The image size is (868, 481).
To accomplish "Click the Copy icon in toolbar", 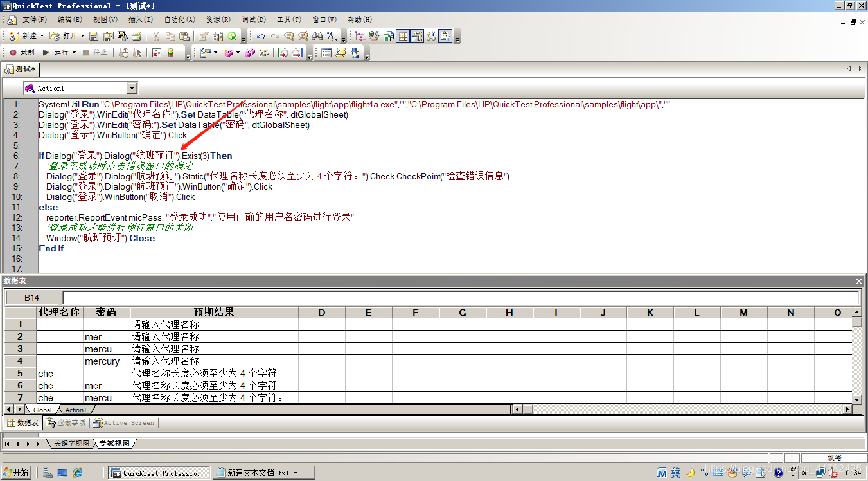I will 170,36.
